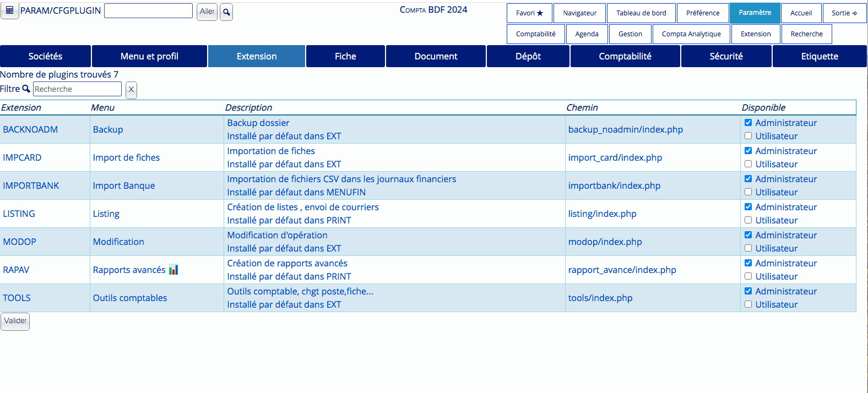Click the calculator icon at top left
868x393 pixels.
coord(9,10)
